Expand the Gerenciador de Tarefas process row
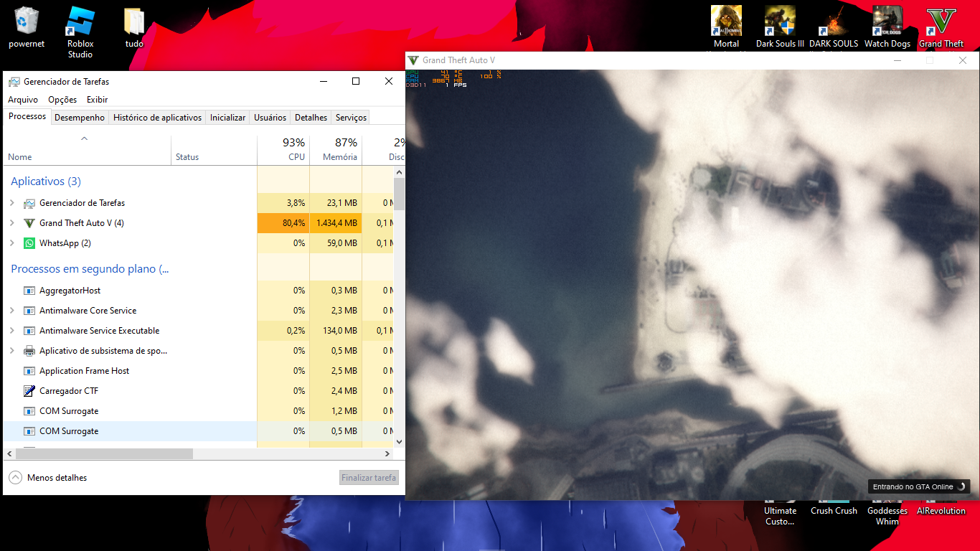The width and height of the screenshot is (980, 551). [x=12, y=203]
